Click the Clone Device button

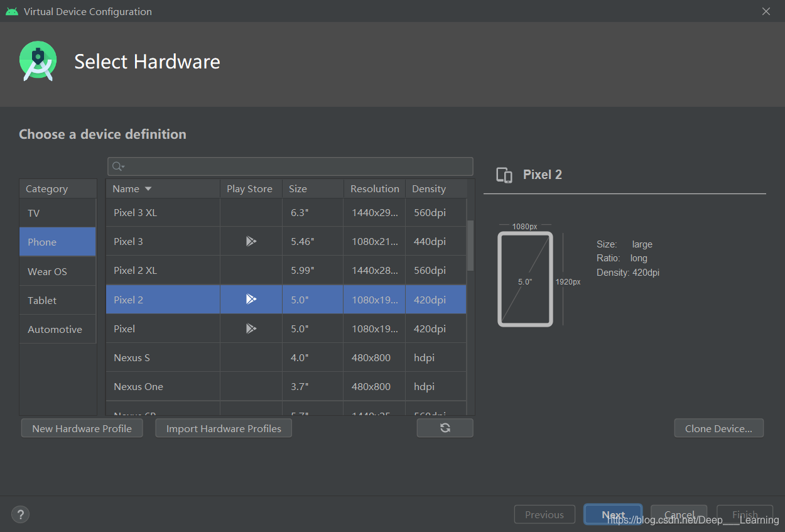[719, 428]
